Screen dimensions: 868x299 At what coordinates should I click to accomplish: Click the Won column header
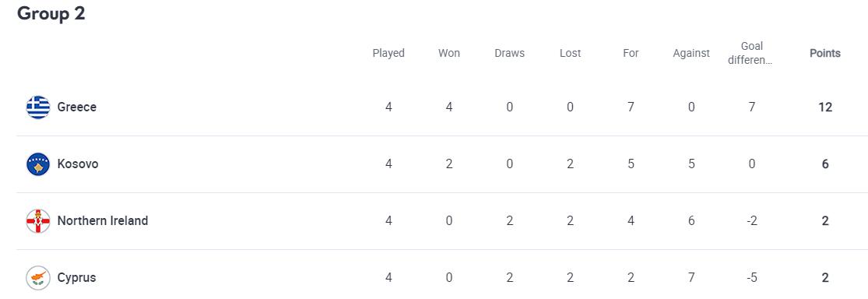[x=449, y=53]
